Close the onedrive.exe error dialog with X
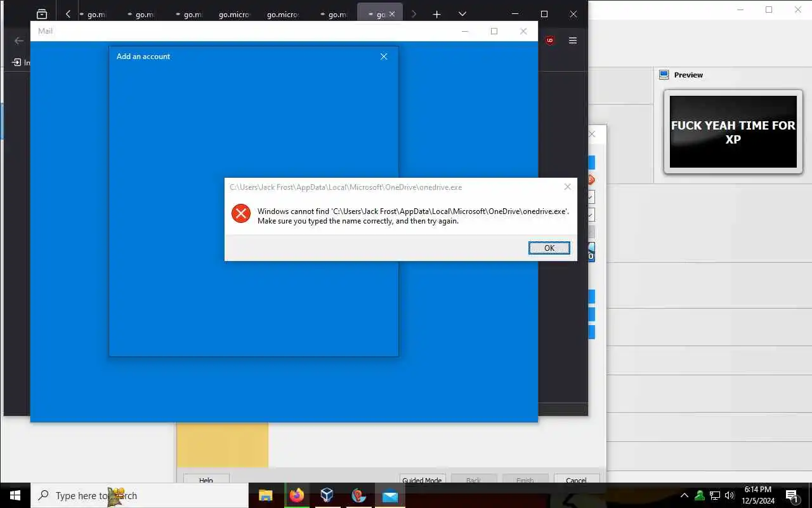The image size is (812, 508). click(x=567, y=187)
